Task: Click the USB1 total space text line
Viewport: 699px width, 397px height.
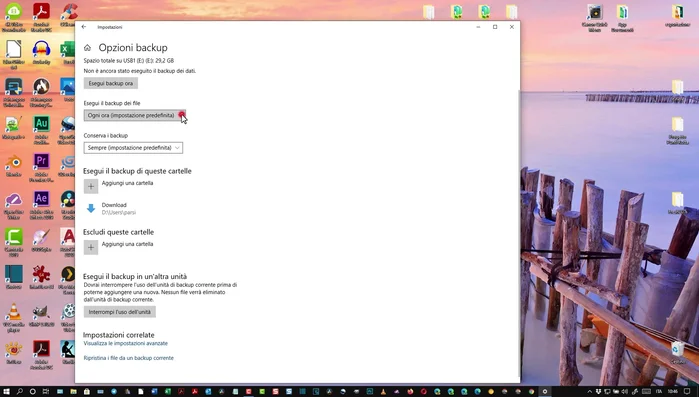Action: (x=129, y=61)
